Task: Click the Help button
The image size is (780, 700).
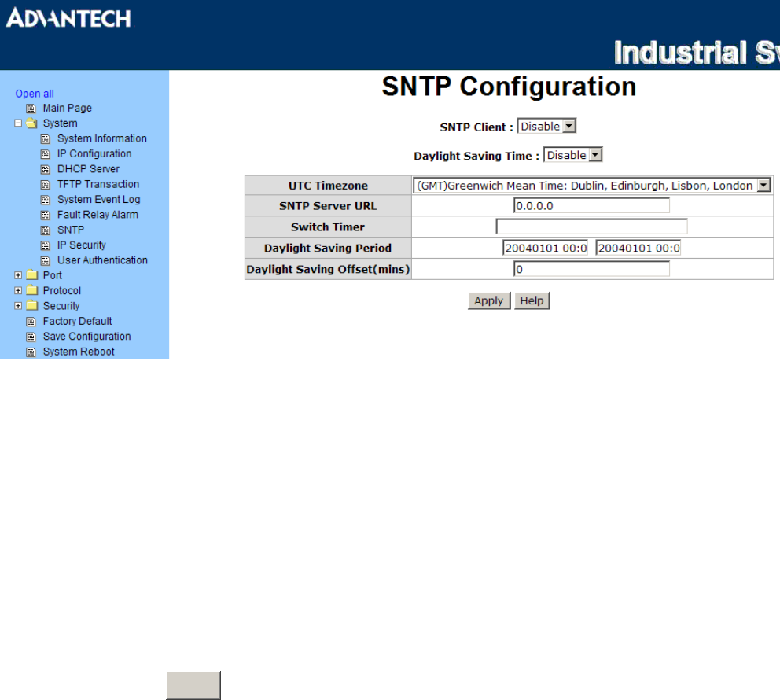Action: pos(532,301)
